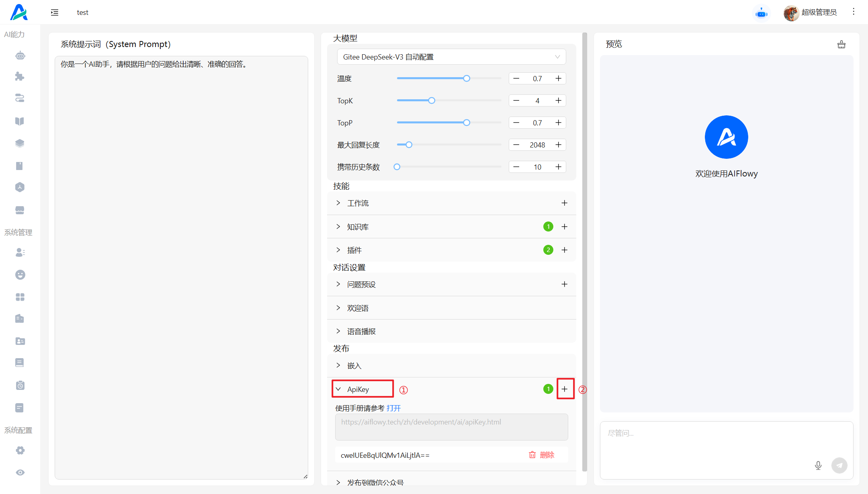This screenshot has height=494, width=868.
Task: Increase TopK value with plus button
Action: point(558,100)
